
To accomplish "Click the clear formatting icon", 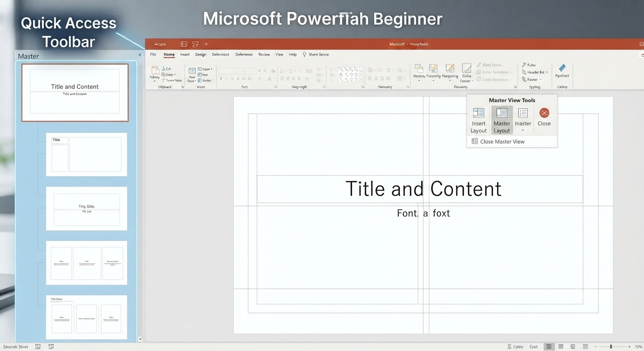I will [273, 71].
